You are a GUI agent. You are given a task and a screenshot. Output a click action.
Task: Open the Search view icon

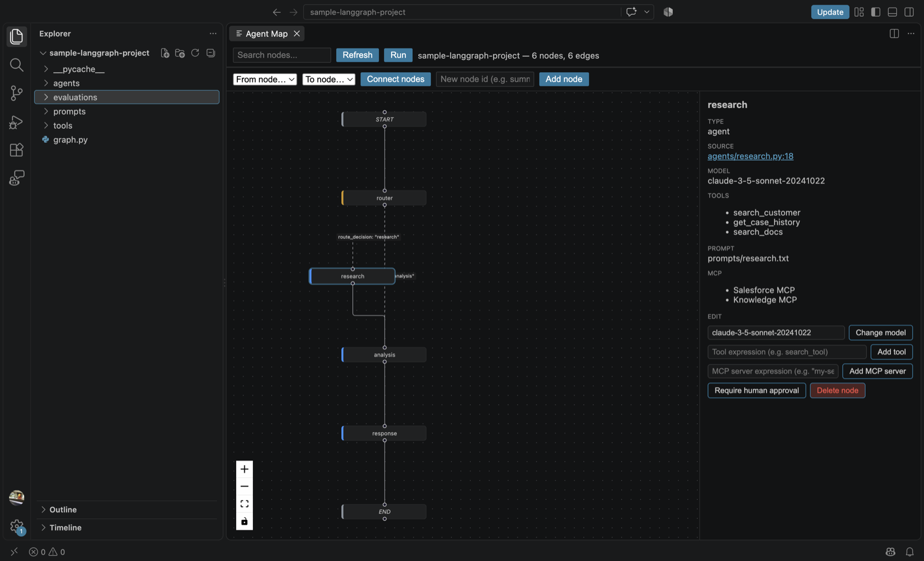16,65
